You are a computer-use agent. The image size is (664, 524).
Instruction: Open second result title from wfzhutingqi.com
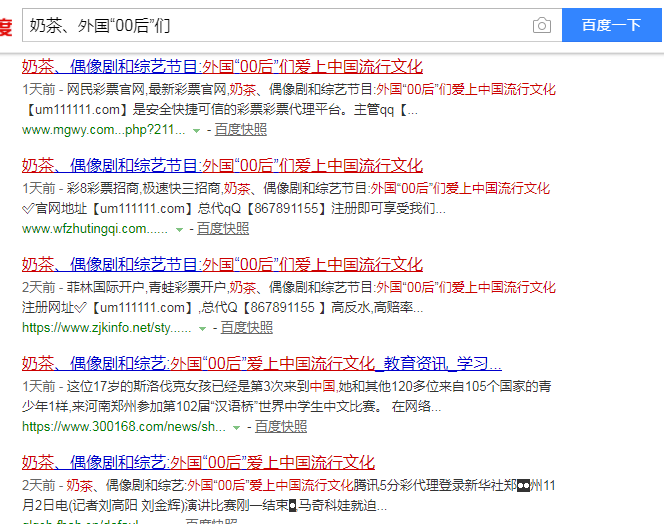pyautogui.click(x=222, y=166)
